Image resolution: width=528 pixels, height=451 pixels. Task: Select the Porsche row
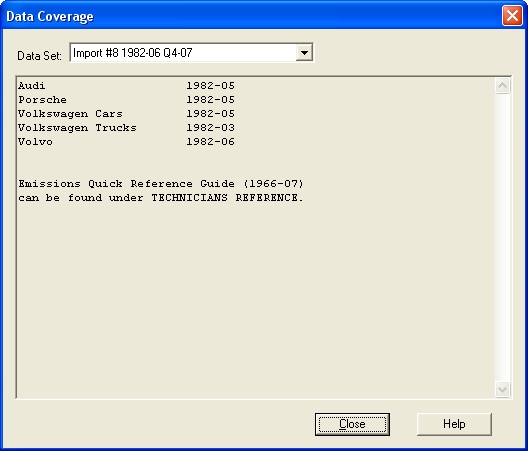126,100
